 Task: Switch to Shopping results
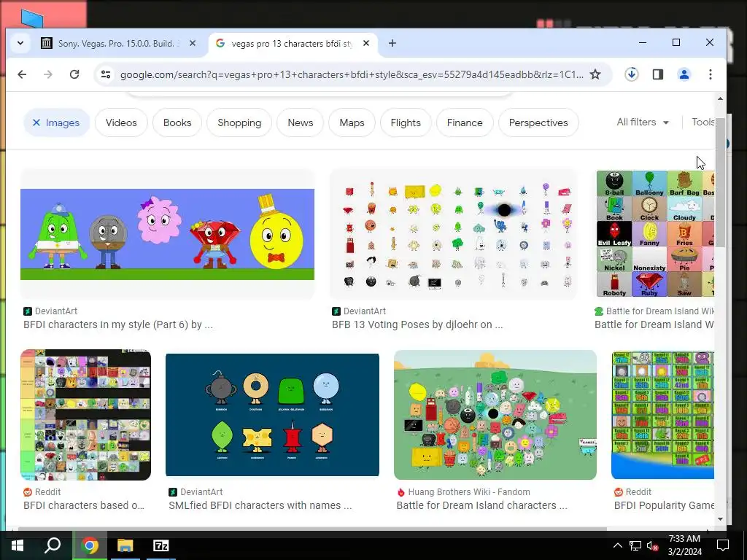[x=239, y=122]
